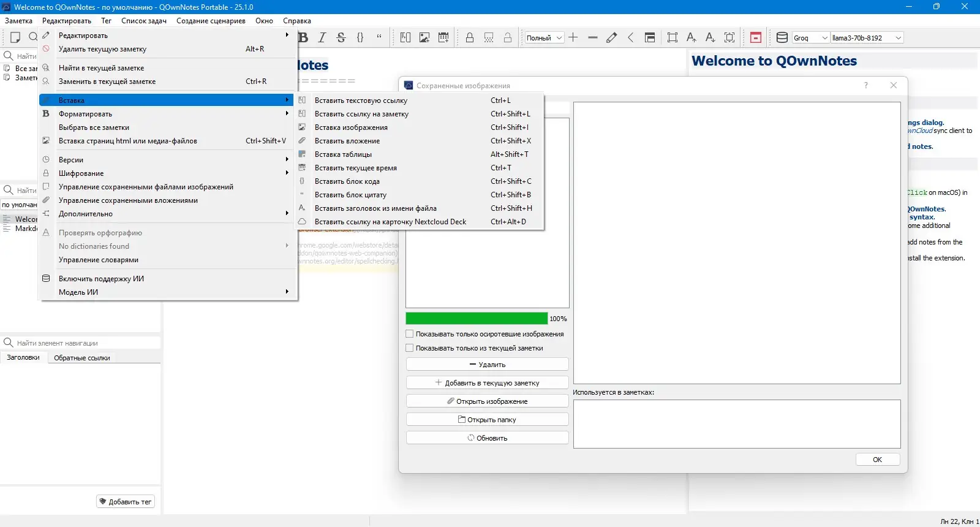Switch to the 'Заголовки' tab

(23, 357)
